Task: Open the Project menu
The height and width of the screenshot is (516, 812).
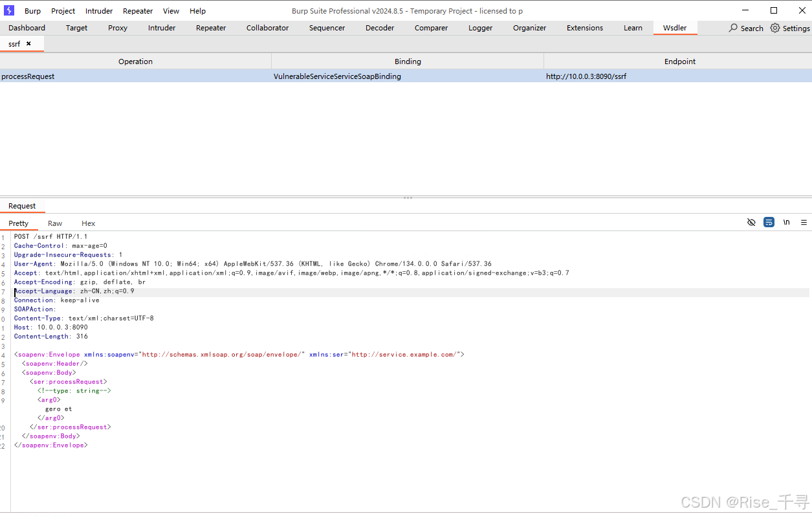Action: click(x=63, y=11)
